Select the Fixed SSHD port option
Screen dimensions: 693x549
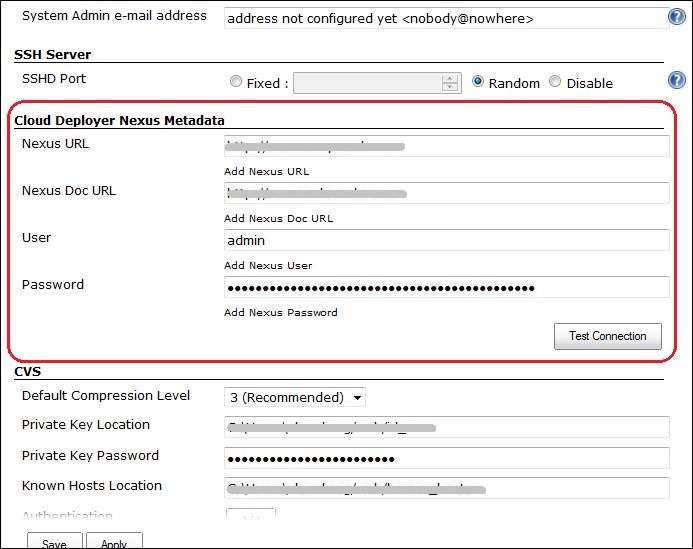click(x=236, y=82)
